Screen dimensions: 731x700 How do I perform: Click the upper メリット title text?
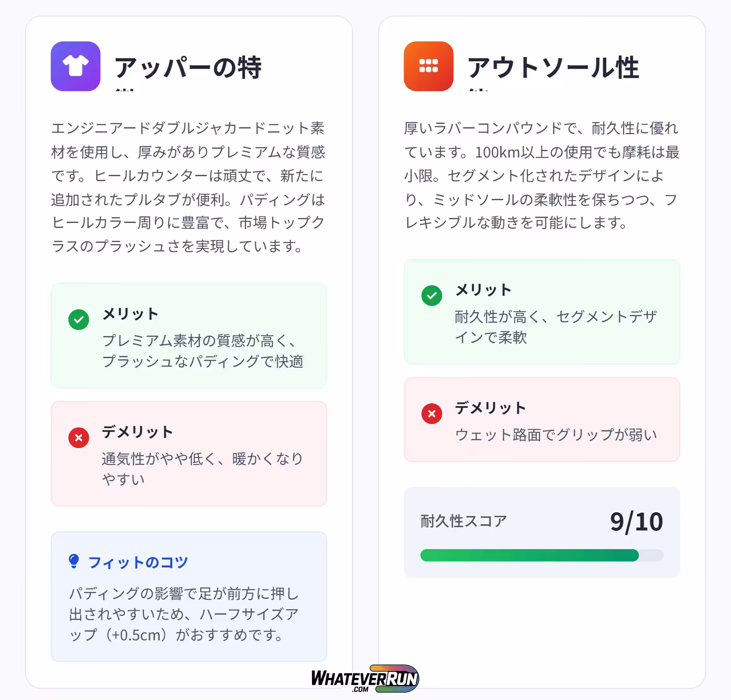[130, 314]
